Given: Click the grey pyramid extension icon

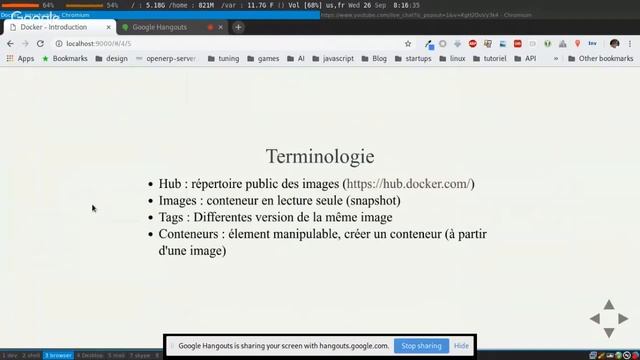Looking at the screenshot, I should pyautogui.click(x=562, y=44).
